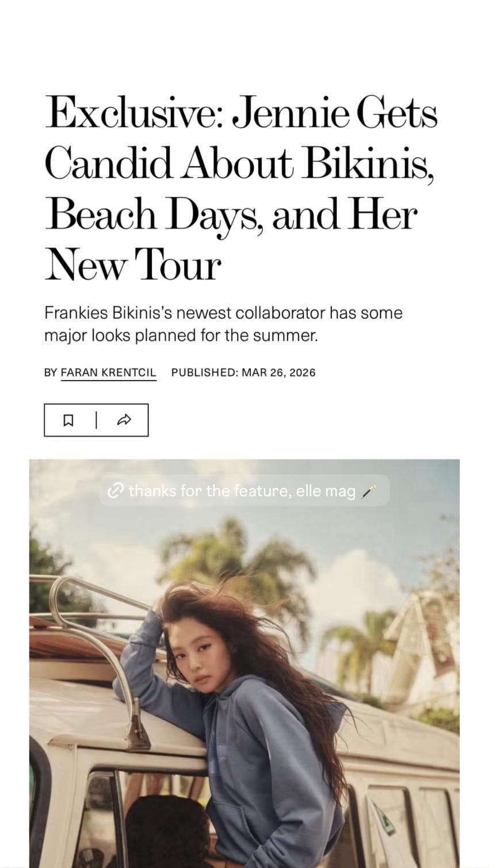Open the "thanks for the feature, elle mag" link
The image size is (489, 868).
coord(242,491)
